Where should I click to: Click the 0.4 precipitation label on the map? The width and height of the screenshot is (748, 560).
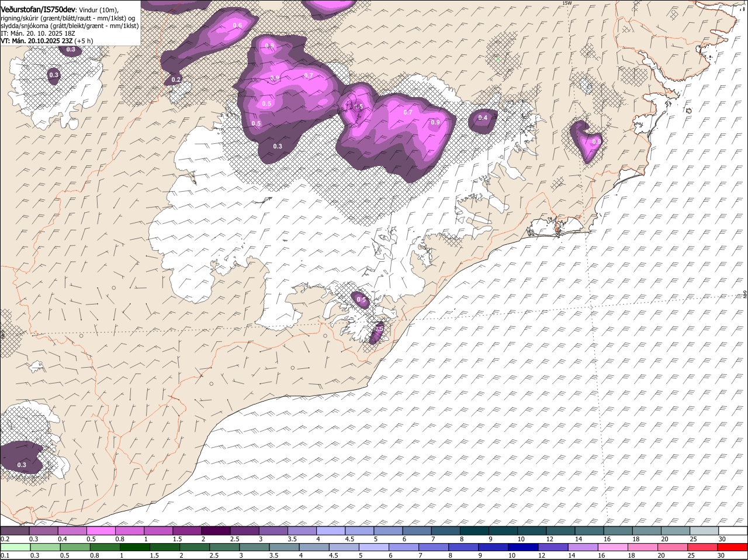(x=483, y=118)
